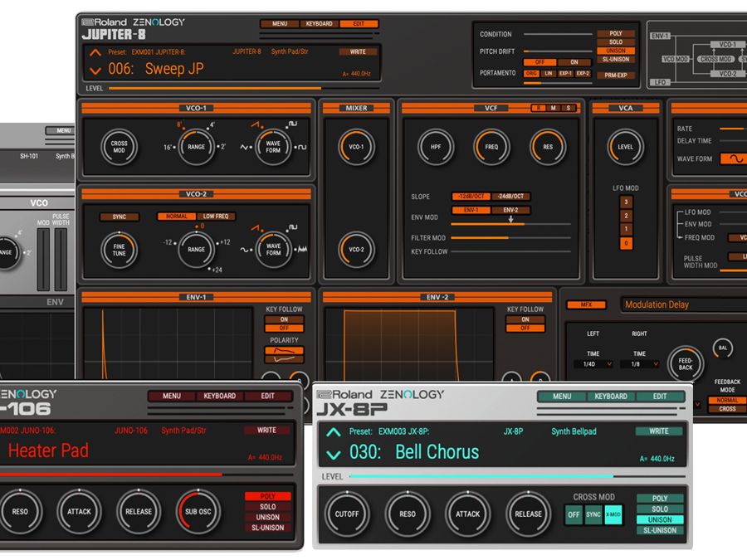747x560 pixels.
Task: Click WRITE in Jupiter-8 preset display
Action: coord(358,52)
